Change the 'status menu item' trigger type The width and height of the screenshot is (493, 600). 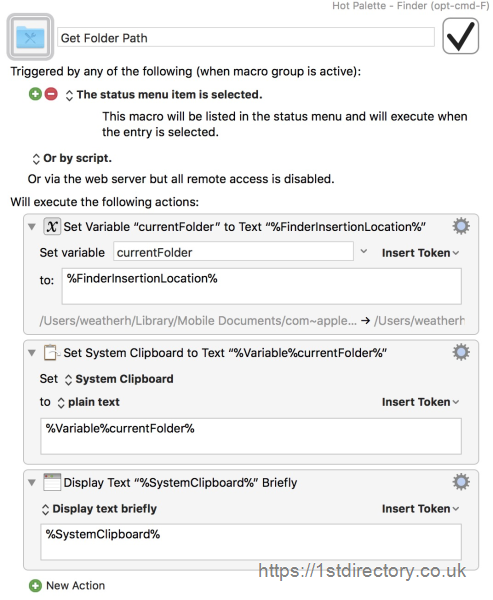(x=165, y=95)
